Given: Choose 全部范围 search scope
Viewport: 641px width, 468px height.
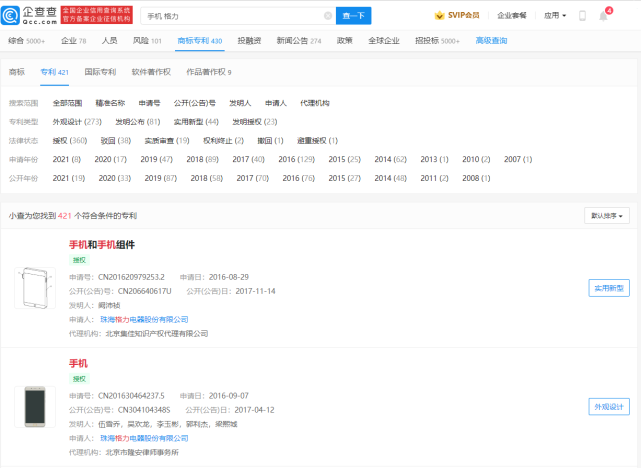Looking at the screenshot, I should [67, 103].
